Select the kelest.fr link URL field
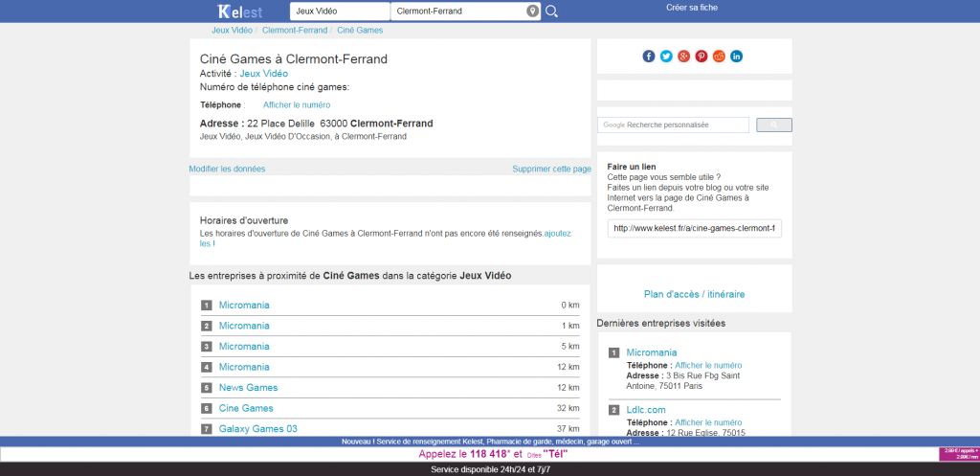Viewport: 980px width, 476px height. (695, 228)
